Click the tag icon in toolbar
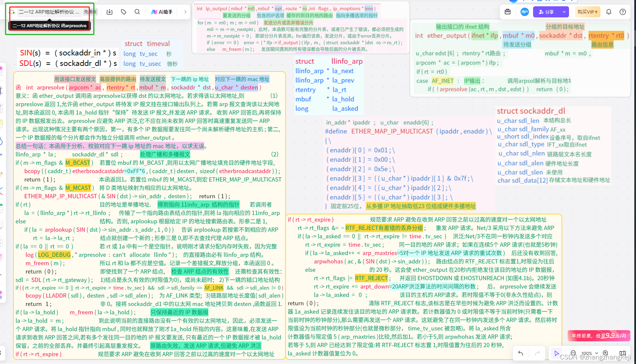Screen dimensions: 636x364 (124, 12)
